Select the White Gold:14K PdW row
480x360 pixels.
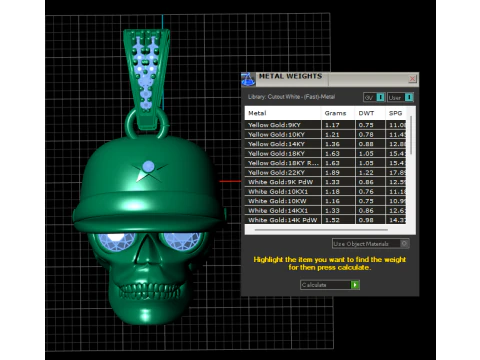[325, 220]
